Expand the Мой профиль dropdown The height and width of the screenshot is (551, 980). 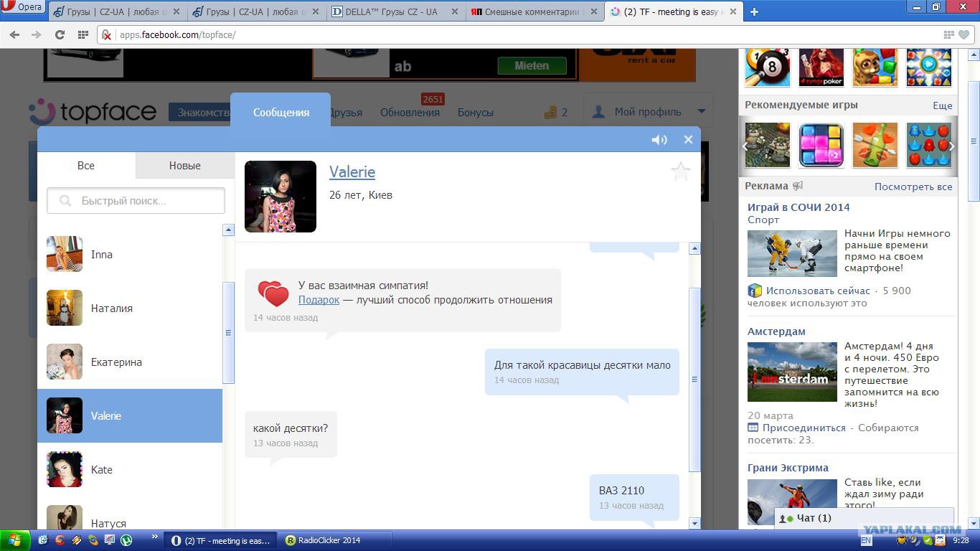tap(702, 112)
